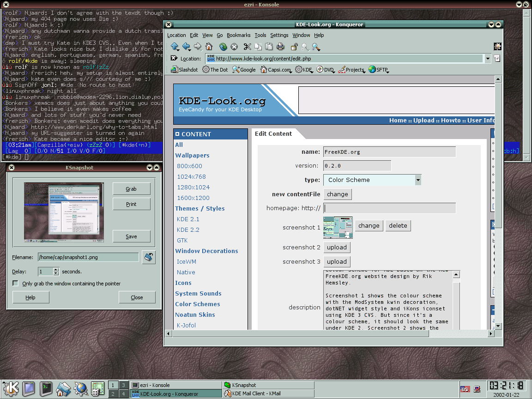The image size is (532, 399).
Task: Expand the location URL history dropdown
Action: [488, 58]
